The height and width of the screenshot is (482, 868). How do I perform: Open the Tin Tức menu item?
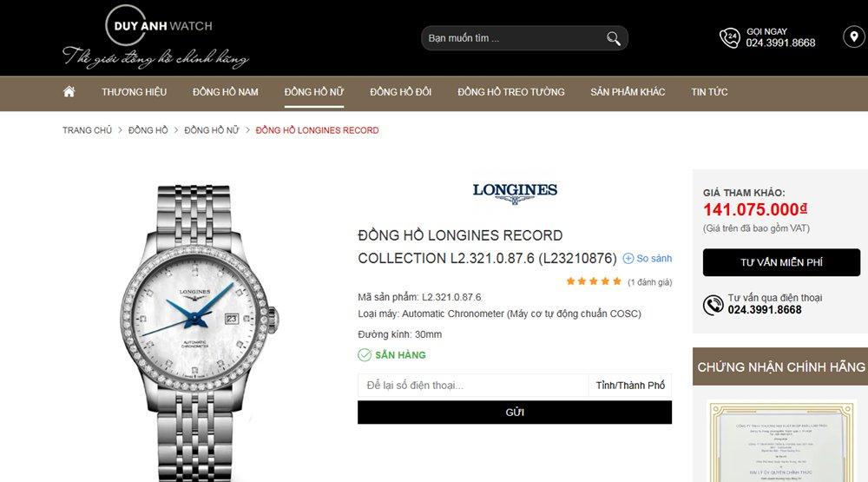[x=709, y=92]
